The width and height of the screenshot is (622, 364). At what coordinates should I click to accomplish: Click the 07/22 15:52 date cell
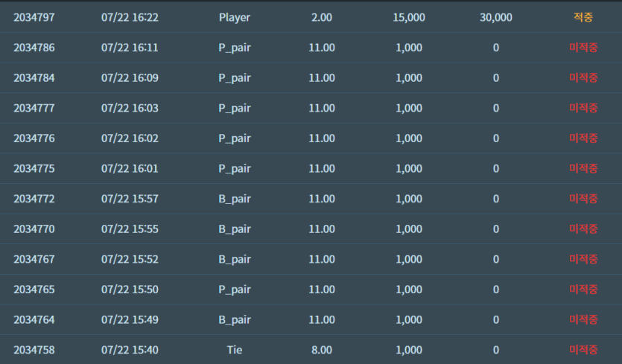(x=130, y=259)
